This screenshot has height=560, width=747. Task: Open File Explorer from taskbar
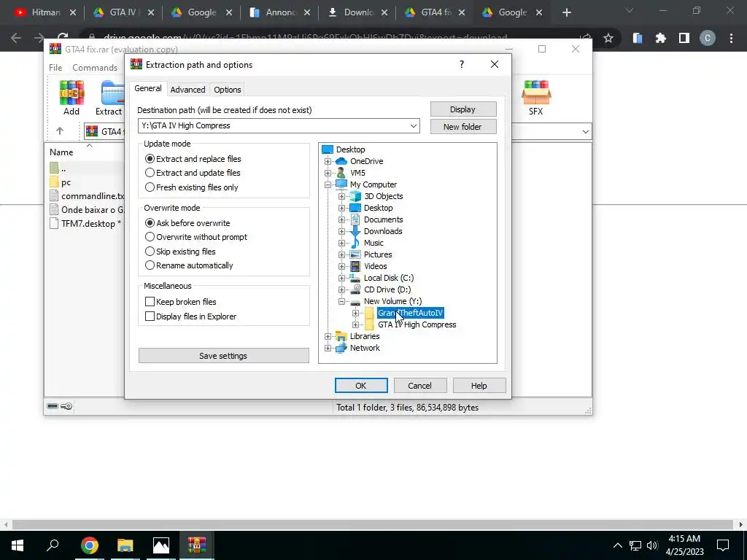click(x=125, y=545)
